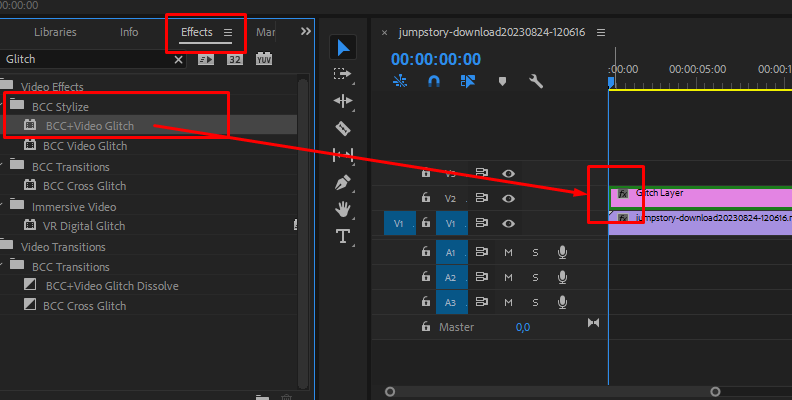792x400 pixels.
Task: Collapse the BCC Stylize folder
Action: tap(5, 106)
